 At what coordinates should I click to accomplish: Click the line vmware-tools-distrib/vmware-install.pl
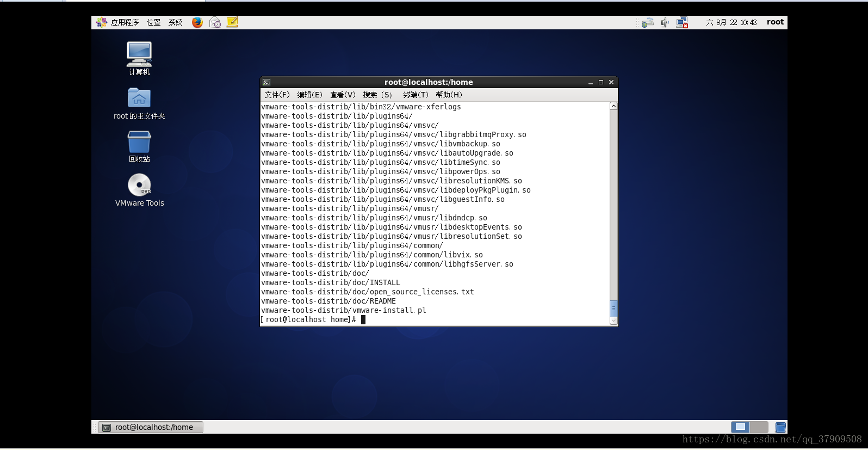pos(344,310)
